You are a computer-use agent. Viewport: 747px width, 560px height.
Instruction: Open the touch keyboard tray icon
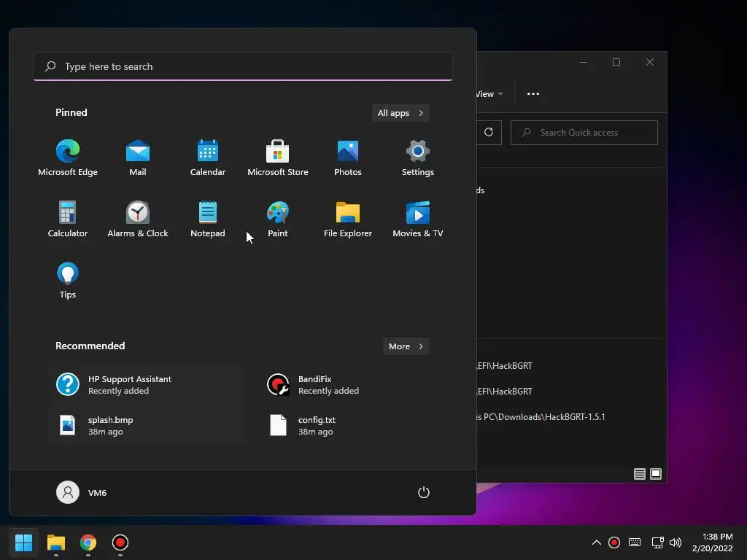pos(635,542)
